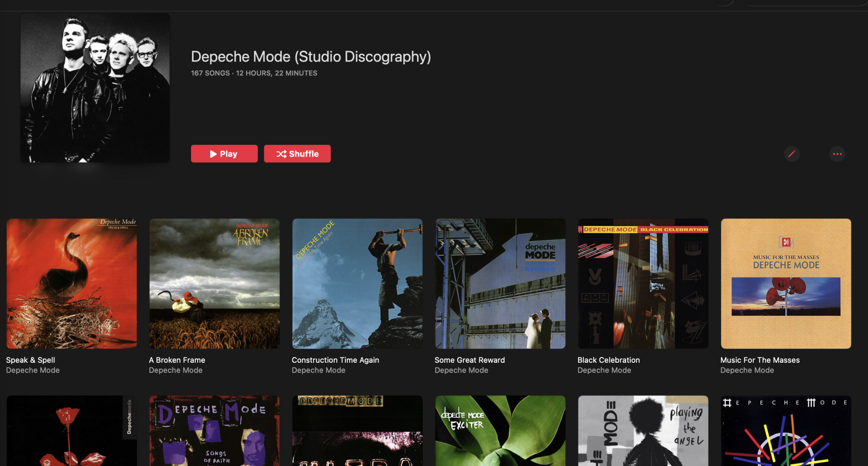Shuffle the Depeche Mode playlist

pos(297,154)
